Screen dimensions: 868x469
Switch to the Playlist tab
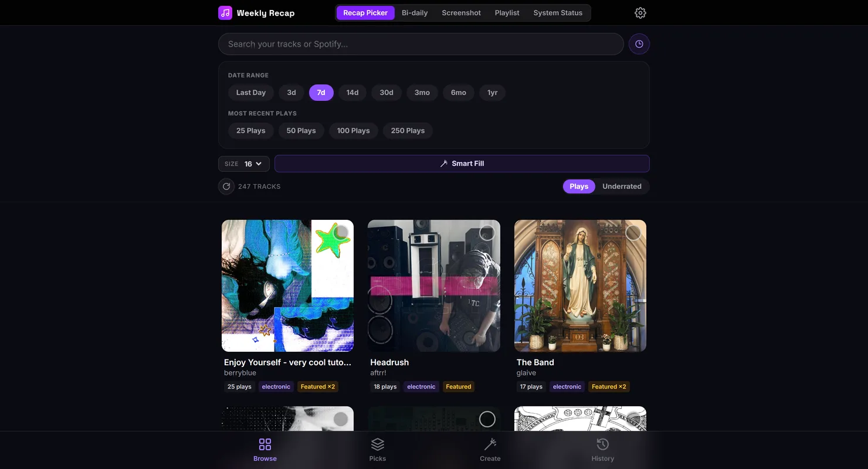(507, 13)
